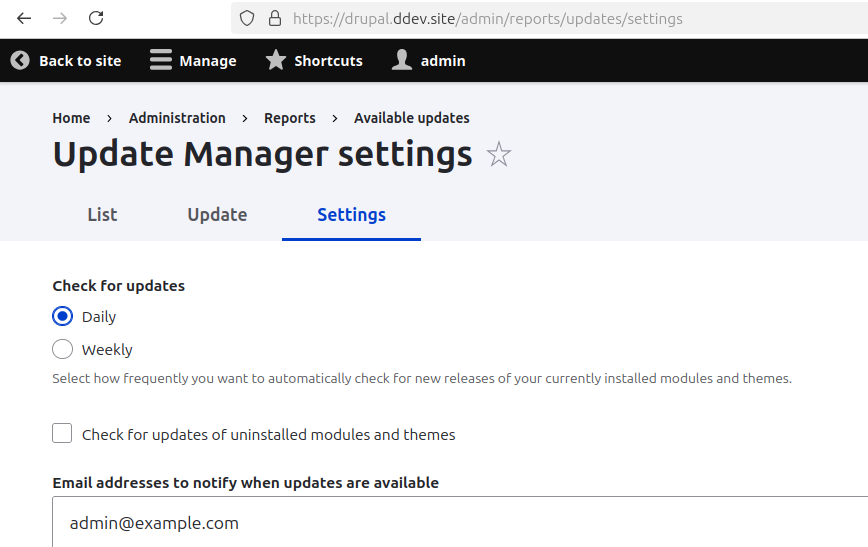This screenshot has width=868, height=547.
Task: Switch to the Update tab
Action: (x=217, y=214)
